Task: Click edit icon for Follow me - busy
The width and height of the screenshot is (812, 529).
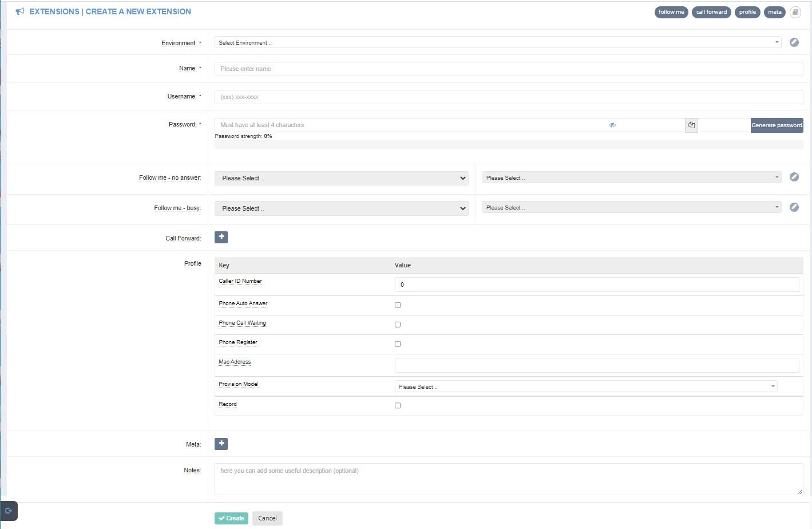Action: click(794, 207)
